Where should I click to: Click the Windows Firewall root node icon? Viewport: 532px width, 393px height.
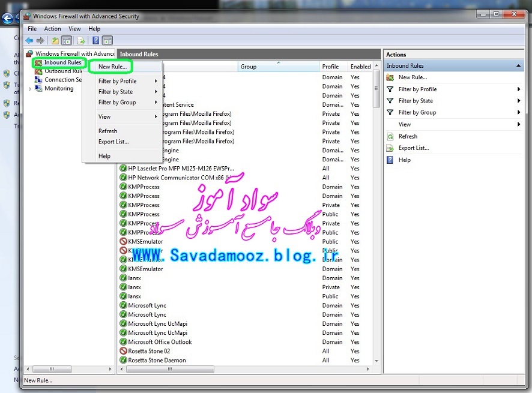click(x=29, y=53)
